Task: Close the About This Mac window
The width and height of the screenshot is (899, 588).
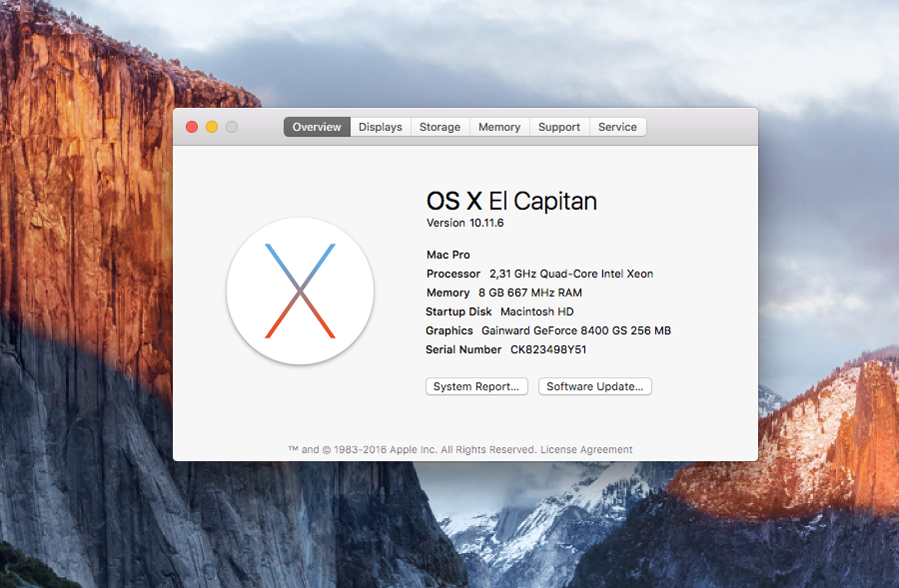Action: (x=192, y=127)
